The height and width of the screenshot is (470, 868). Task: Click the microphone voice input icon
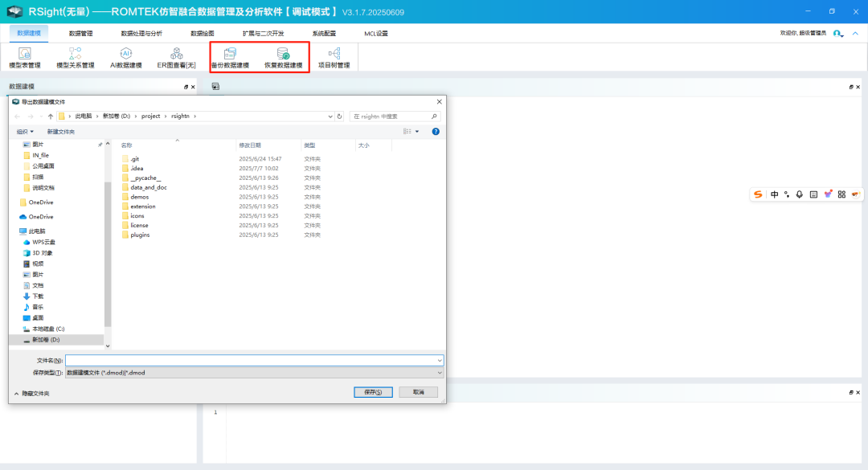click(800, 194)
